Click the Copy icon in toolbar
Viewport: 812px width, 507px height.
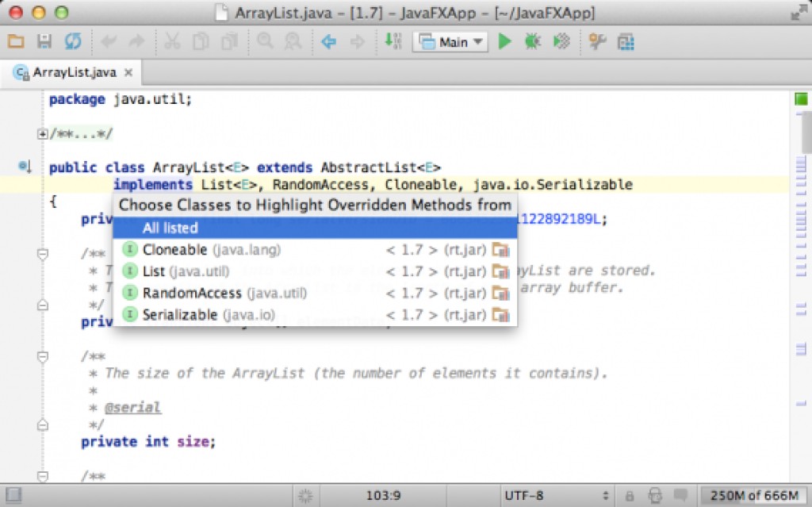201,41
